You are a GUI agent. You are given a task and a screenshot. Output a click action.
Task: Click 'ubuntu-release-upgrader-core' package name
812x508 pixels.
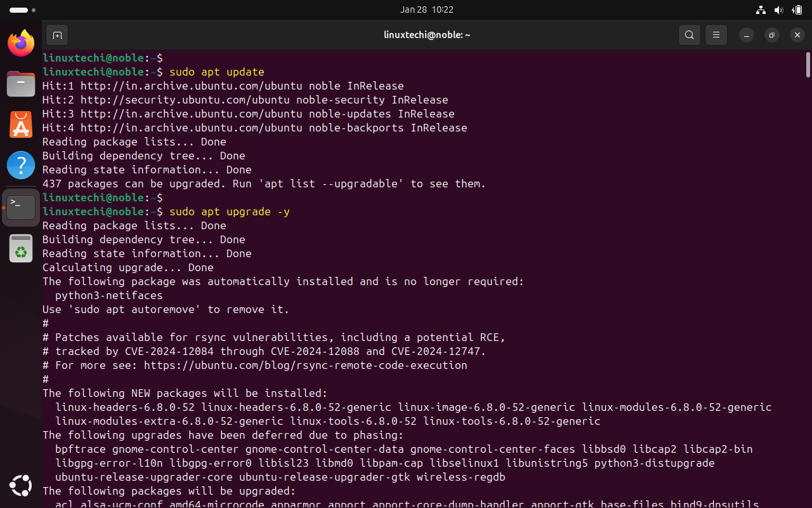144,477
